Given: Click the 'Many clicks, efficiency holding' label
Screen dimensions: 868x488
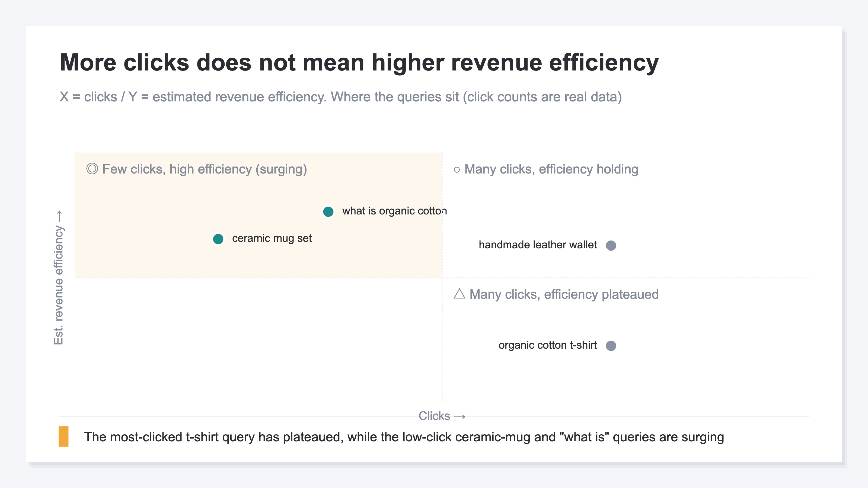Looking at the screenshot, I should pos(551,169).
